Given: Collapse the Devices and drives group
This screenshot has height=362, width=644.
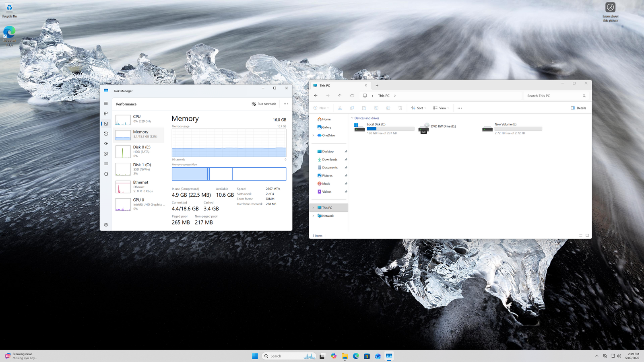Looking at the screenshot, I should (x=352, y=118).
